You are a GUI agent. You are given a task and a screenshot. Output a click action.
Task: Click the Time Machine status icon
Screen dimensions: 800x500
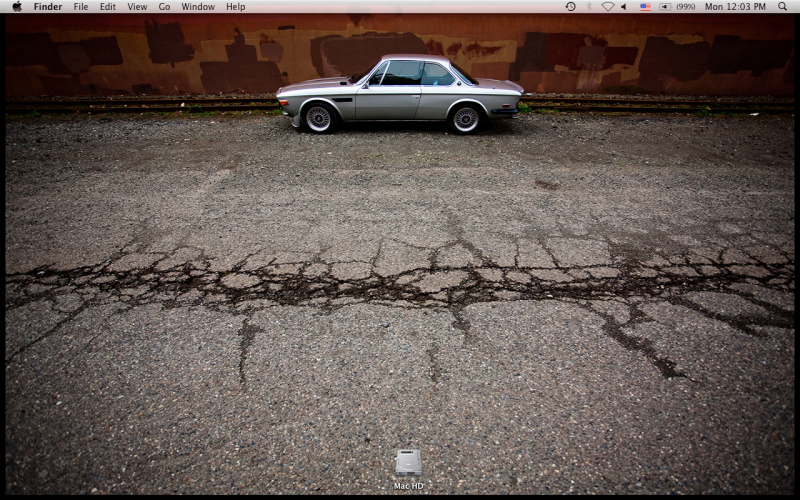click(x=570, y=7)
